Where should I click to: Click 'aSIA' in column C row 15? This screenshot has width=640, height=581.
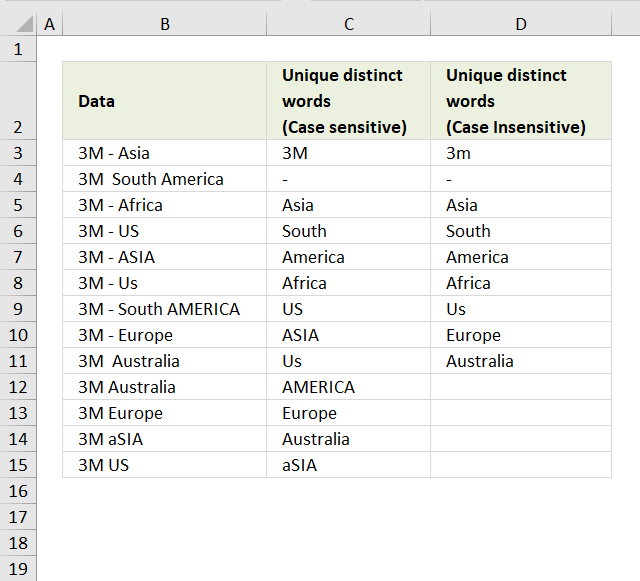tap(349, 465)
